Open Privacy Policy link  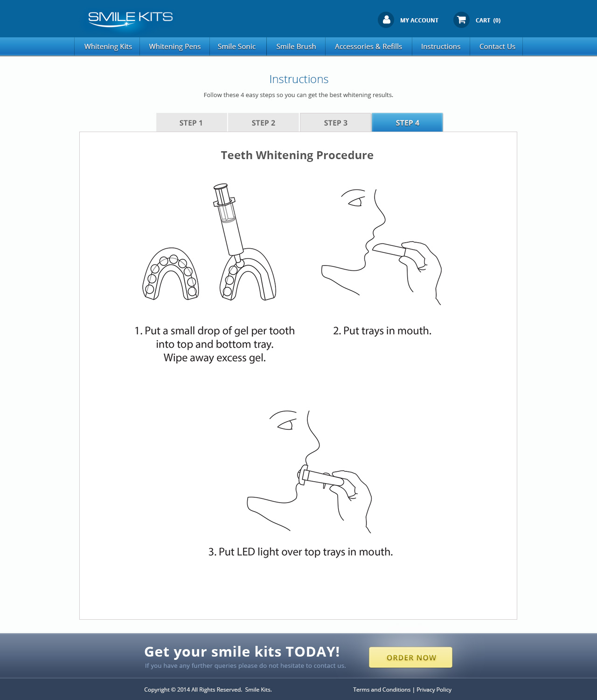coord(434,690)
